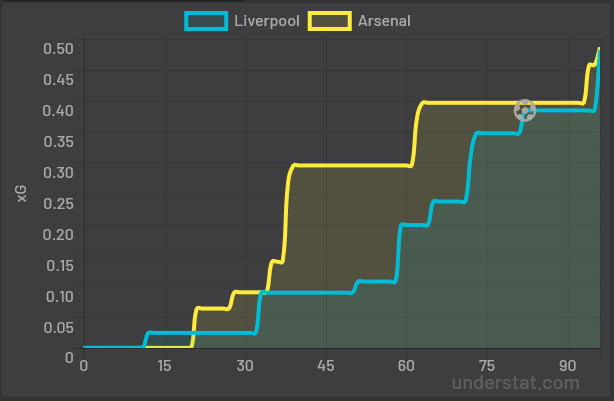Toggle Arsenal series via yellow legend box
The image size is (614, 401).
coord(330,21)
